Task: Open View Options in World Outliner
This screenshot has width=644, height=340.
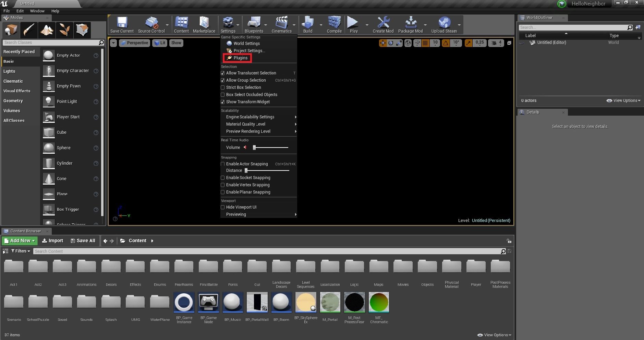Action: pos(623,101)
